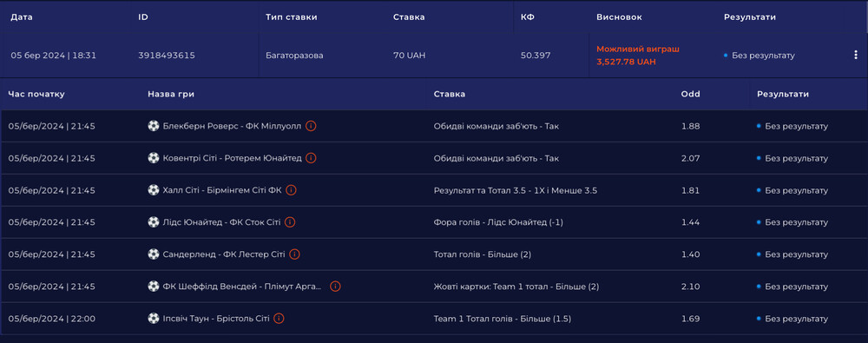868x343 pixels.
Task: Open the Блекберн Роверс - ФК Міллуолл match
Action: click(x=232, y=126)
